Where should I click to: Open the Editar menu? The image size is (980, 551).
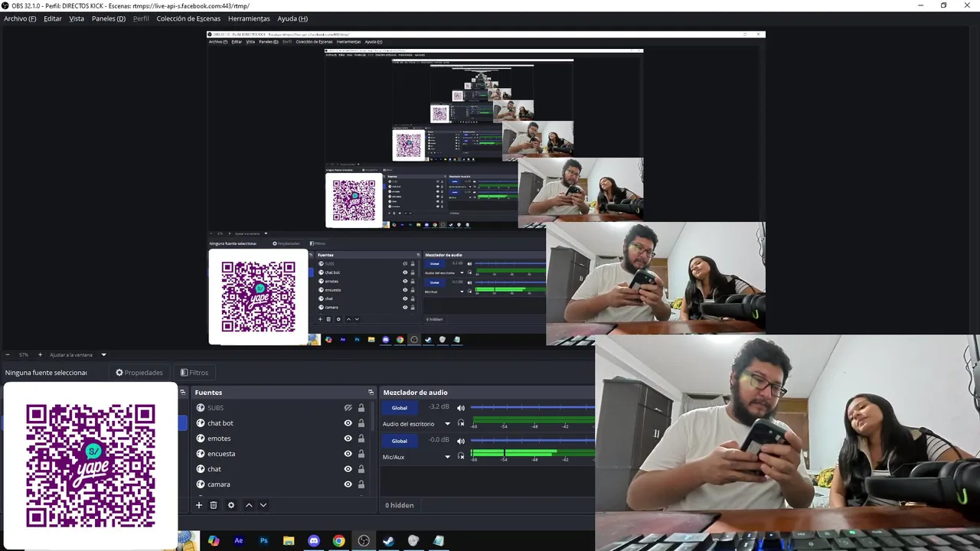pyautogui.click(x=53, y=18)
